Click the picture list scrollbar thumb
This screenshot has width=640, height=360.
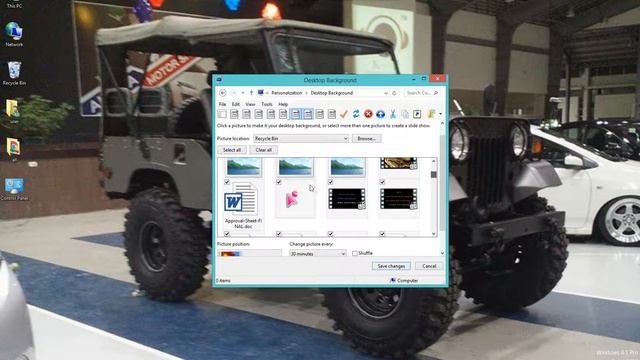click(x=434, y=174)
